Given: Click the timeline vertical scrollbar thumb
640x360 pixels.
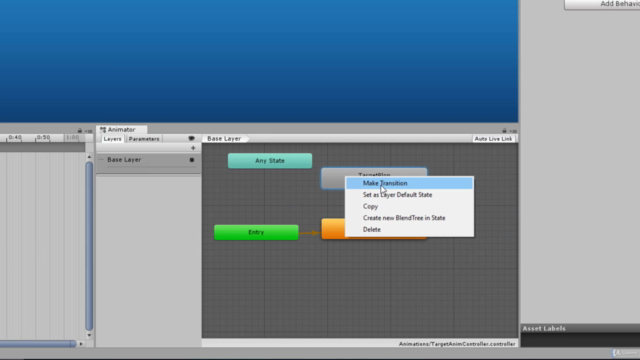Looking at the screenshot, I should (x=89, y=246).
